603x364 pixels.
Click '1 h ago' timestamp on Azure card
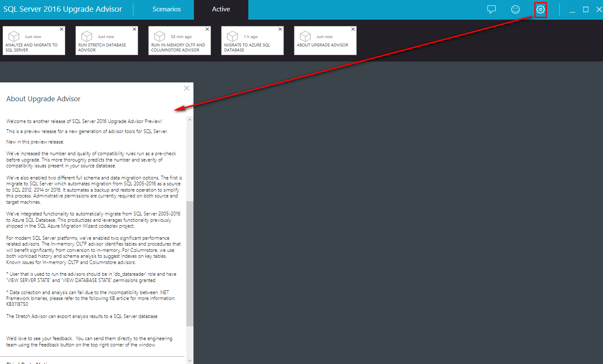(x=251, y=37)
